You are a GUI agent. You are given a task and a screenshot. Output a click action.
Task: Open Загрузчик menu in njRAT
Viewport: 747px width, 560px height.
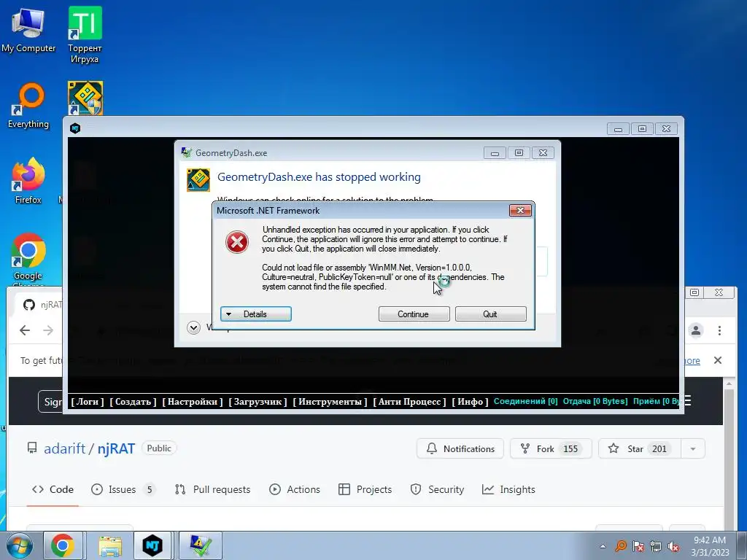pyautogui.click(x=258, y=402)
